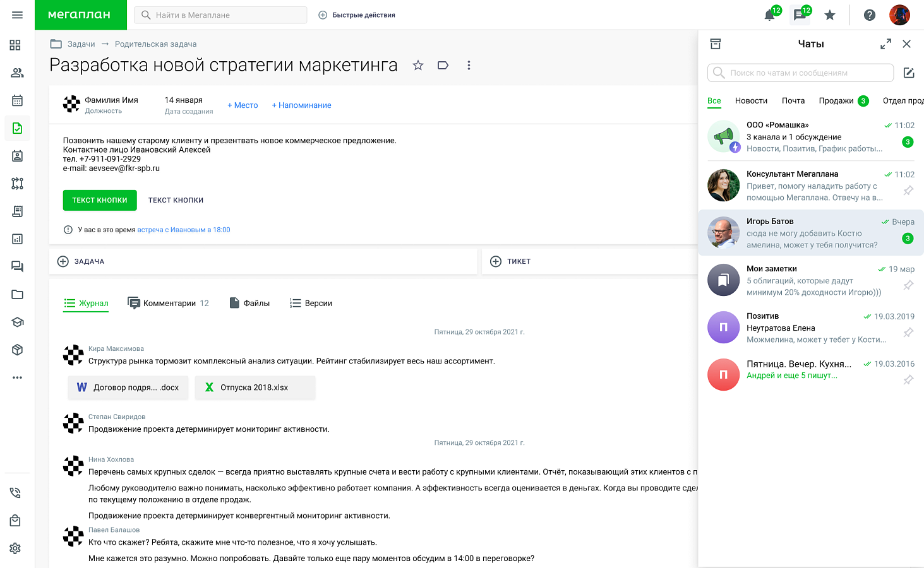The height and width of the screenshot is (568, 924).
Task: Select the Новости chats tab
Action: coord(751,101)
